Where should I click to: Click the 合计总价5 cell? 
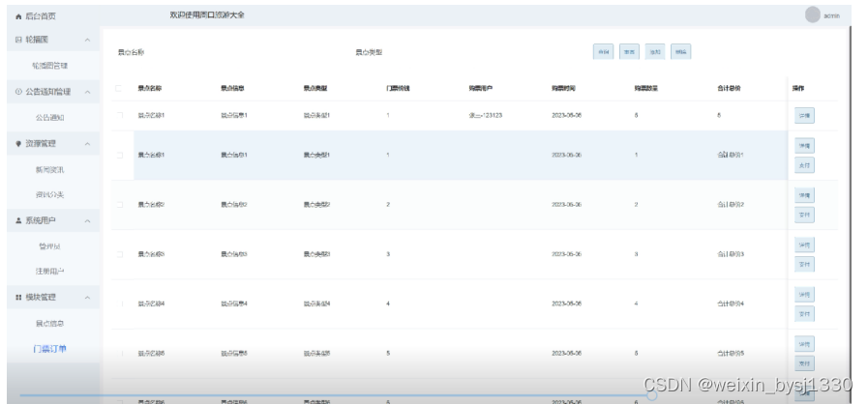point(731,353)
